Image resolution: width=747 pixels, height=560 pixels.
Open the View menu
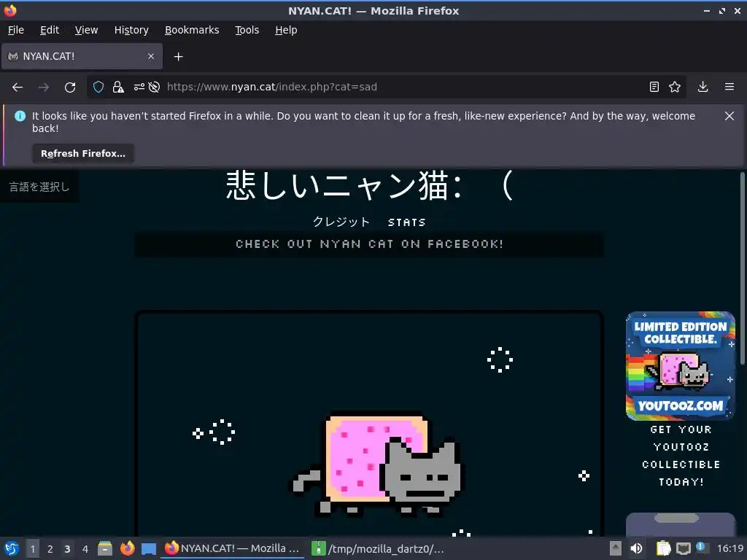[x=86, y=30]
